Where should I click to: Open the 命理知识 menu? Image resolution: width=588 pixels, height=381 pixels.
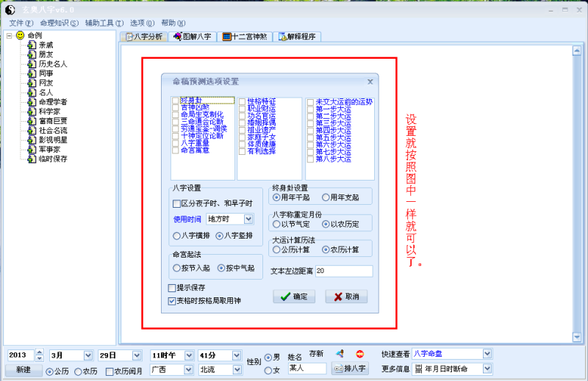(x=60, y=23)
